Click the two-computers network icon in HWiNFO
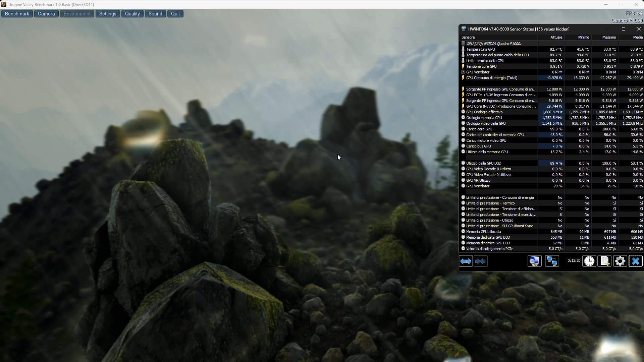644x362 pixels. (x=552, y=261)
